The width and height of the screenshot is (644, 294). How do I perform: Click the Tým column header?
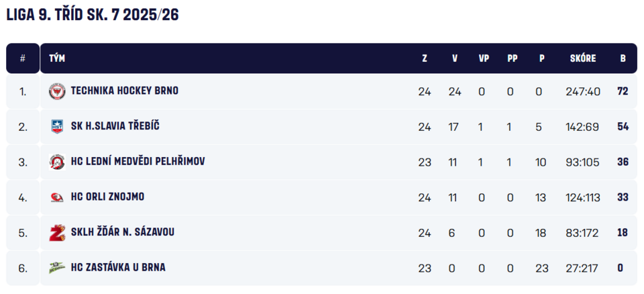click(57, 58)
